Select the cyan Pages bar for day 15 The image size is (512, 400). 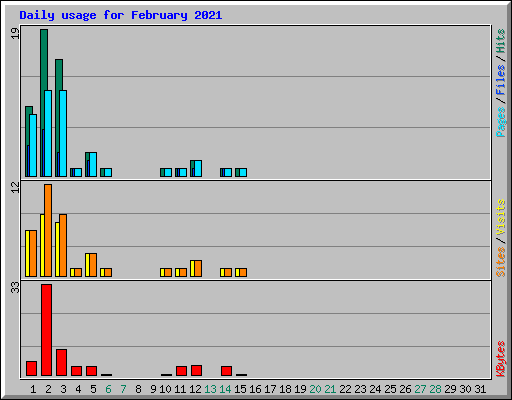pos(243,172)
